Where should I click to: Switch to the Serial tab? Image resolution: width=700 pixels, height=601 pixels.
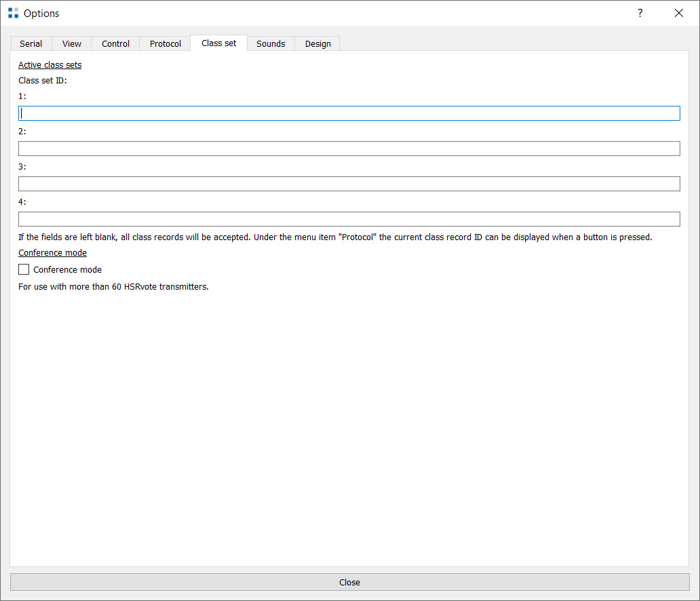pos(31,43)
